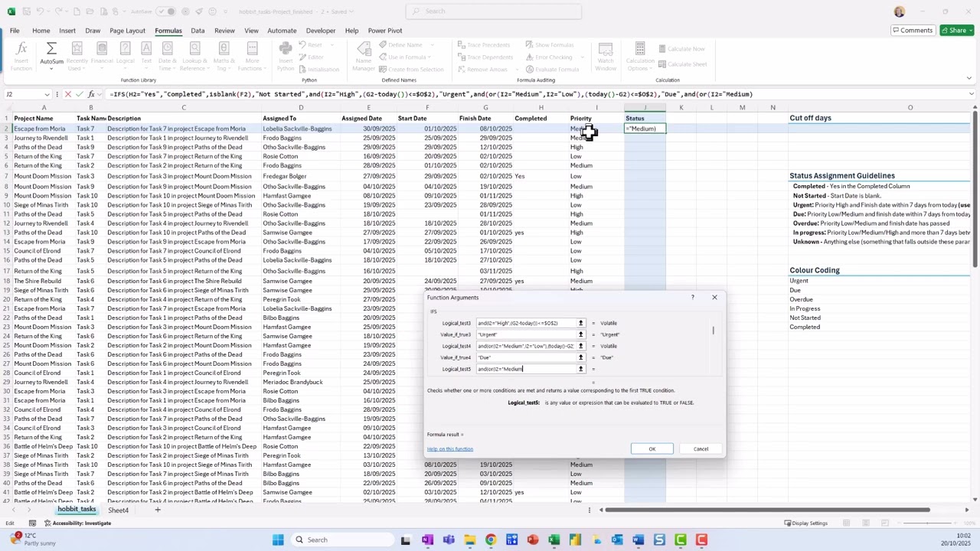Open the Lookup & Reference functions library
Viewport: 980px width, 551px height.
click(x=194, y=56)
